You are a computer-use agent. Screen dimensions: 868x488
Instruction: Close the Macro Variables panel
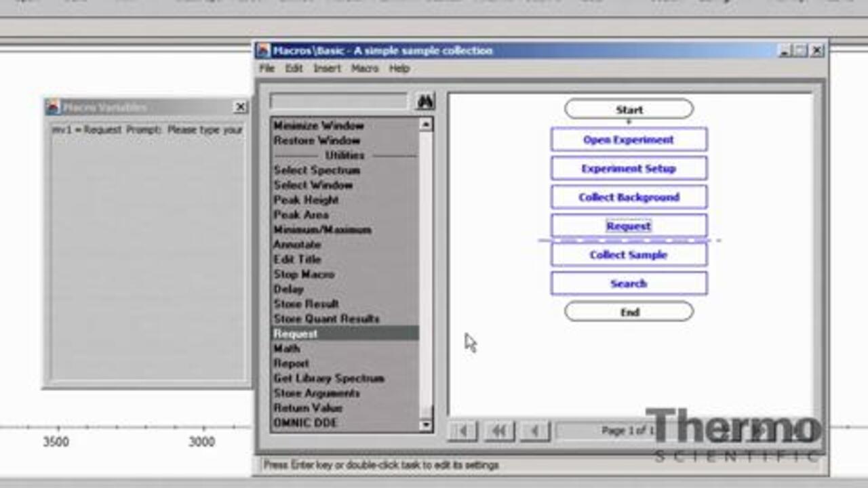(x=240, y=107)
